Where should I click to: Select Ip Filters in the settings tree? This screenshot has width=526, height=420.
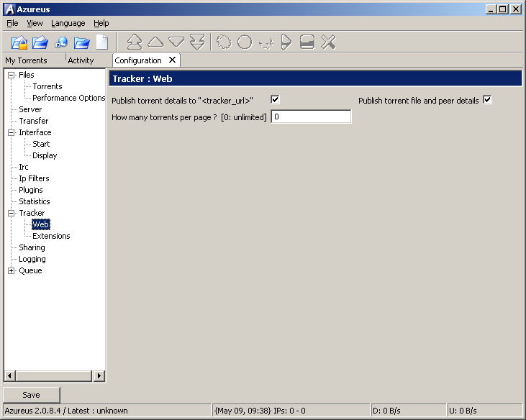[34, 178]
